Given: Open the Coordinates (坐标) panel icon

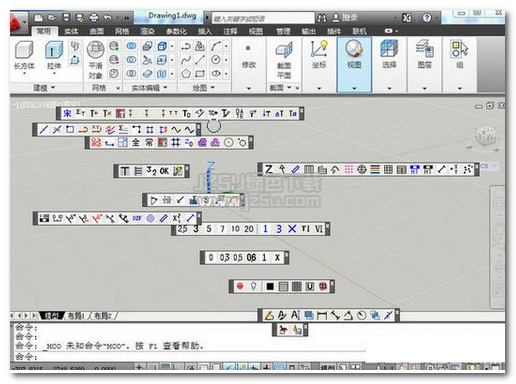Looking at the screenshot, I should tap(319, 49).
